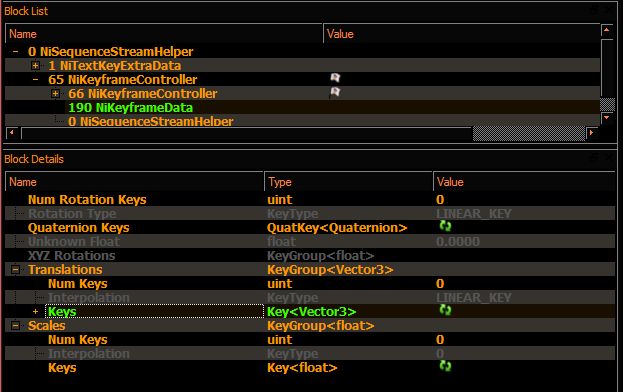
Task: Select 190 NiKeyframeData block
Action: point(130,108)
